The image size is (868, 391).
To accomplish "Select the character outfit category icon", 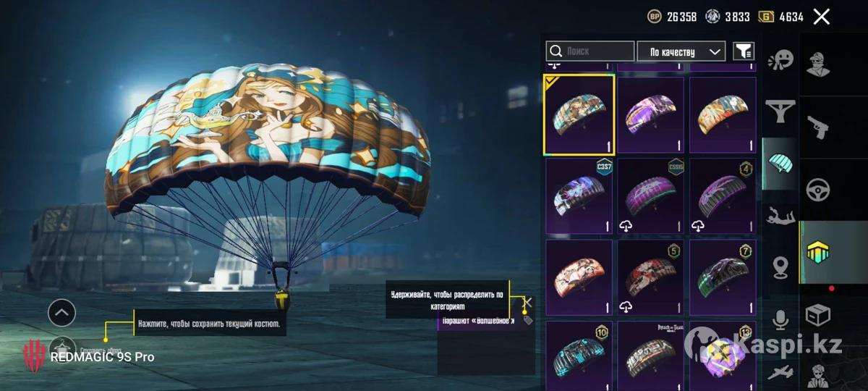I will click(x=818, y=64).
